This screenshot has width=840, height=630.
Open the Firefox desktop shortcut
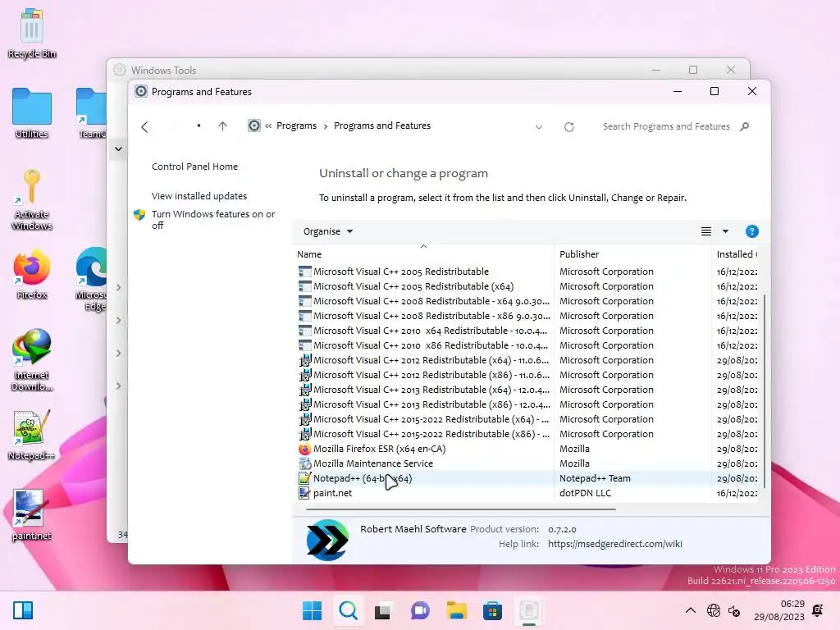point(32,274)
